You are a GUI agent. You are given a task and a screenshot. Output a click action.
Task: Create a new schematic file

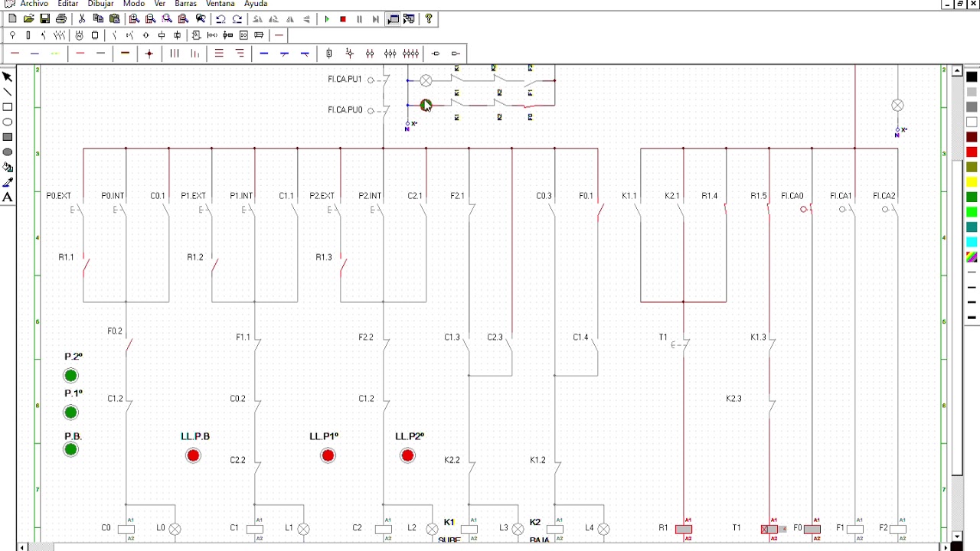(12, 18)
